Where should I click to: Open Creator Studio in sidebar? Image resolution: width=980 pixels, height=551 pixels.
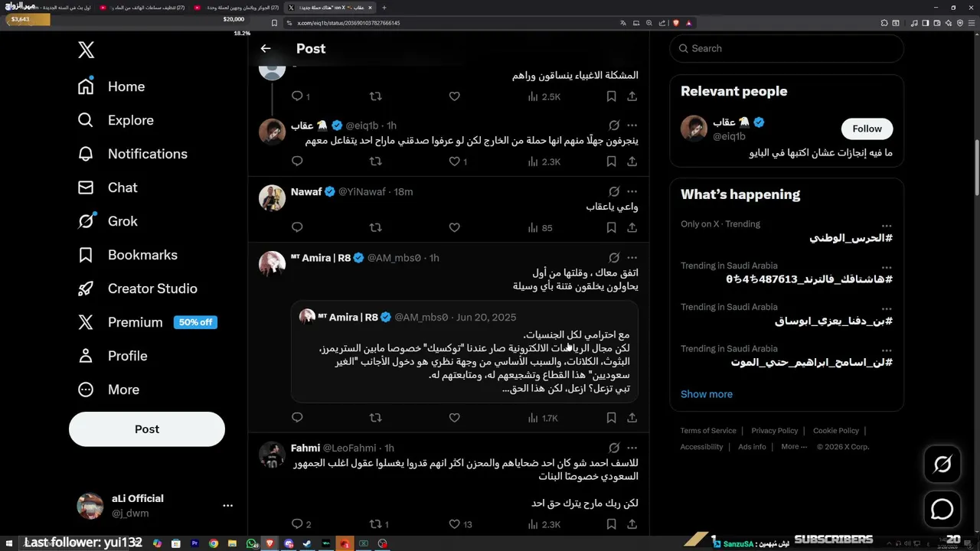[x=137, y=289]
